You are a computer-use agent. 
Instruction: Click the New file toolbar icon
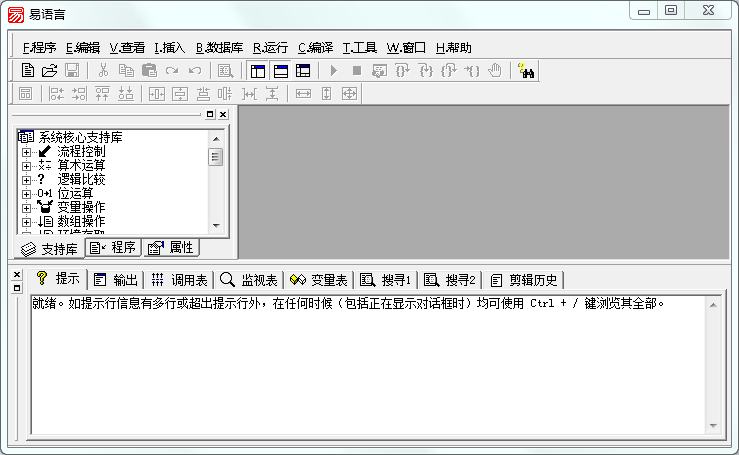(x=27, y=71)
